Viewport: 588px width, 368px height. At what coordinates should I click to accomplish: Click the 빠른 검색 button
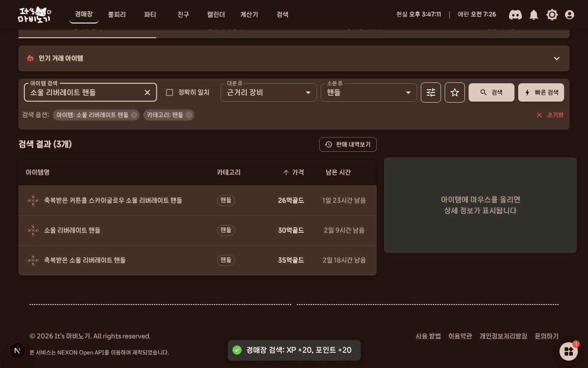(x=541, y=92)
